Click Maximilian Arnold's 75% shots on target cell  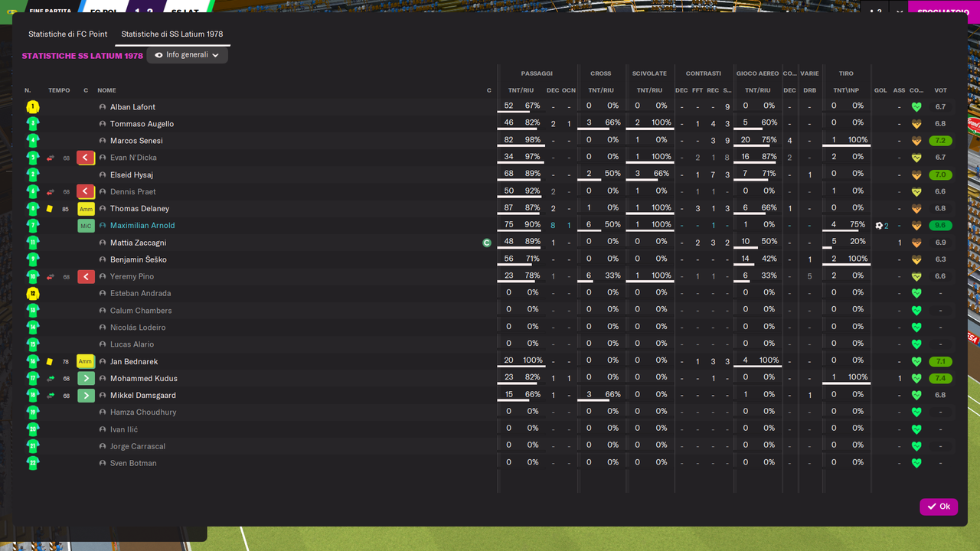point(857,224)
